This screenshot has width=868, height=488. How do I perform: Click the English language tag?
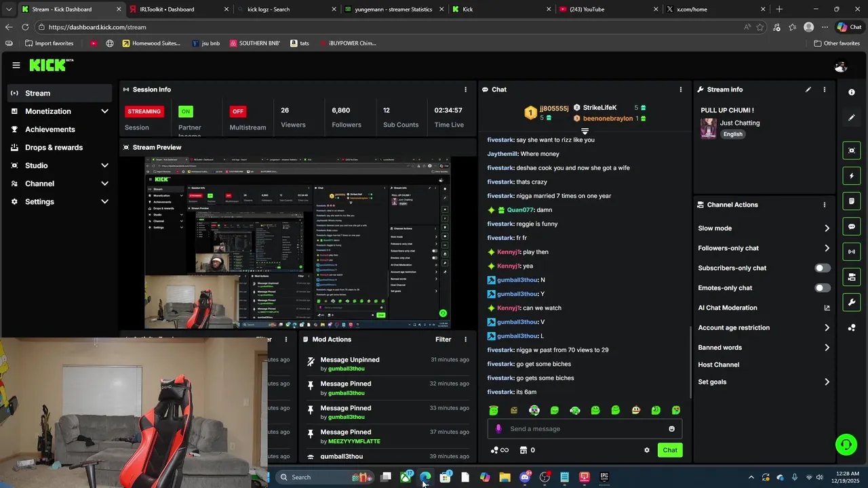coord(732,134)
